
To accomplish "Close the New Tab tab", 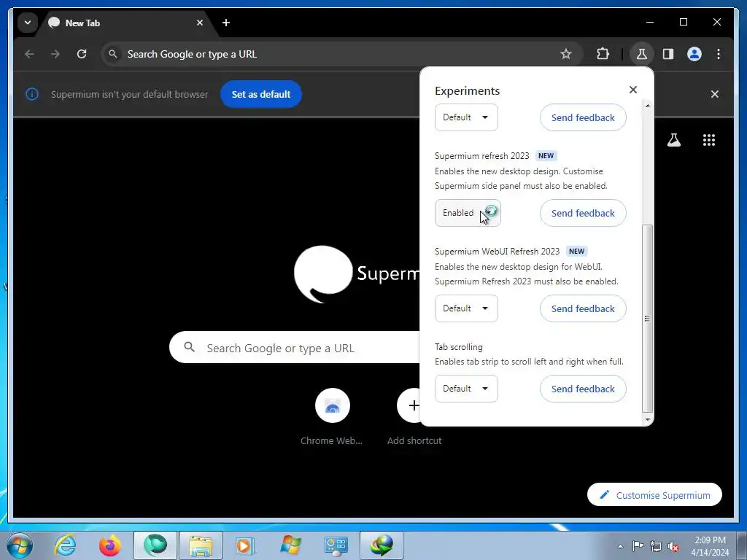I will 200,23.
